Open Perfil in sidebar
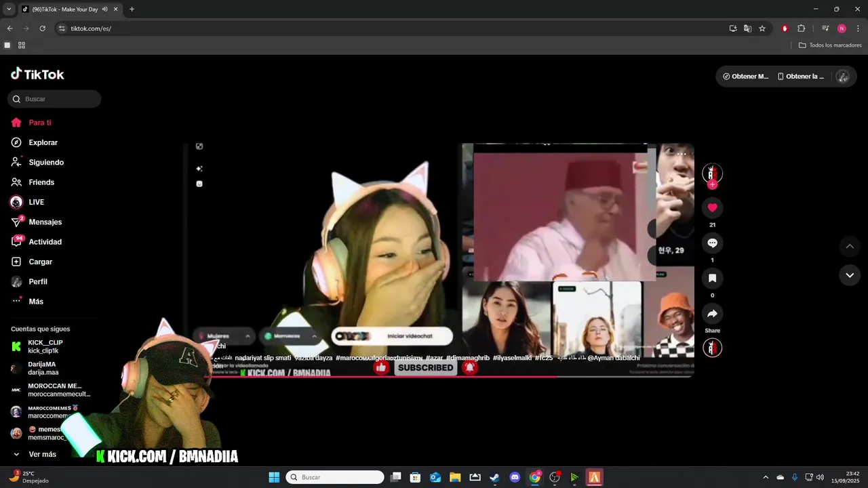This screenshot has width=868, height=488. click(x=38, y=281)
